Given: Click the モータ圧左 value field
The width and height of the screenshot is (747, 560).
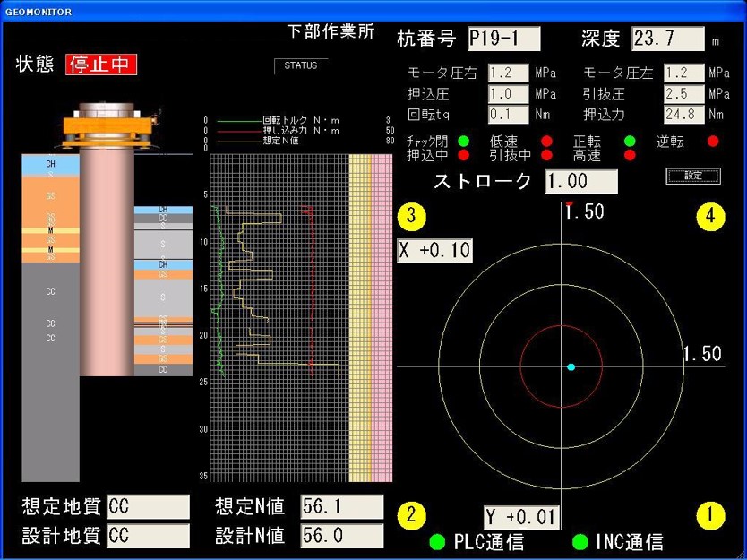Looking at the screenshot, I should click(683, 73).
